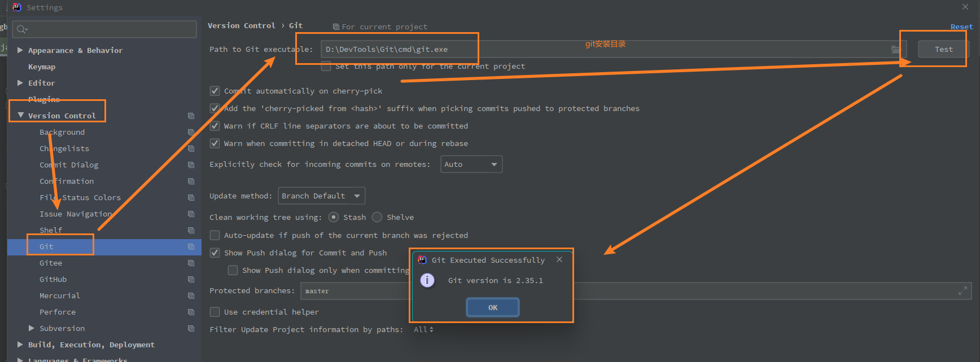The width and height of the screenshot is (980, 362).
Task: Uncheck 'Warn when committing in detached HEAD'
Action: point(215,143)
